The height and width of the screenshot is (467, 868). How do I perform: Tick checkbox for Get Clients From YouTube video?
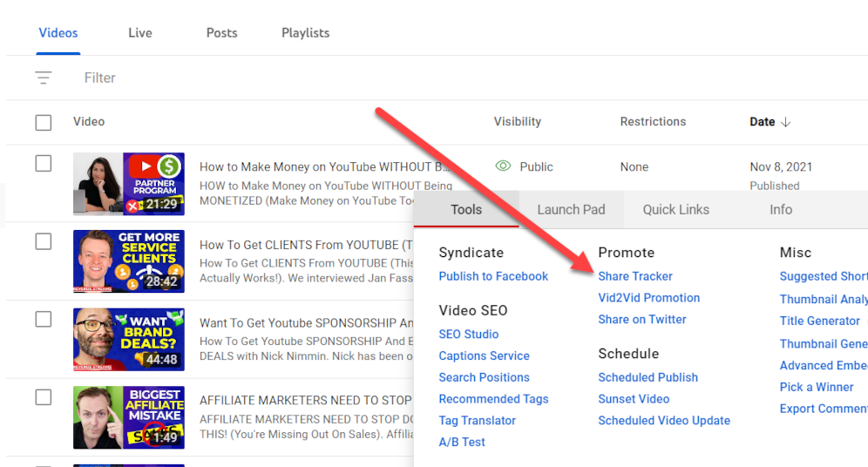point(44,241)
